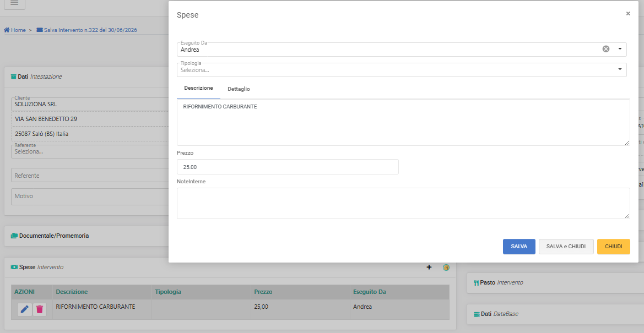Delete the expense using the trash icon
Screen dimensions: 644x333
tap(40, 309)
